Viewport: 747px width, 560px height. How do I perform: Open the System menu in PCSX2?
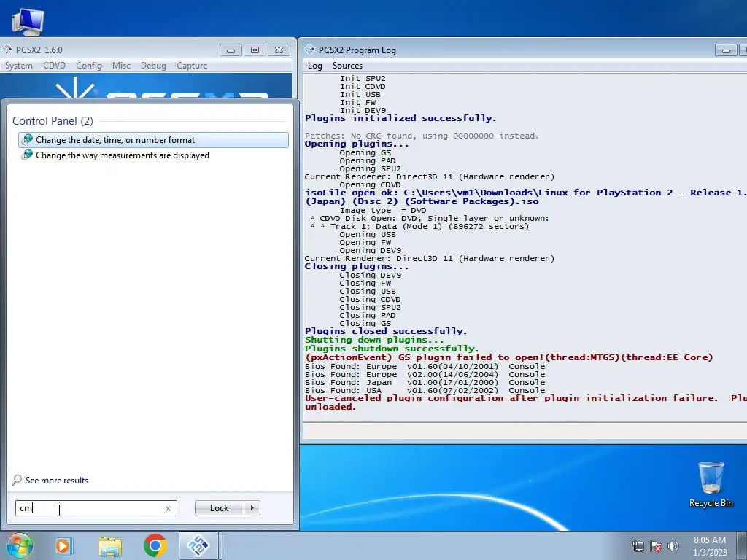coord(19,66)
